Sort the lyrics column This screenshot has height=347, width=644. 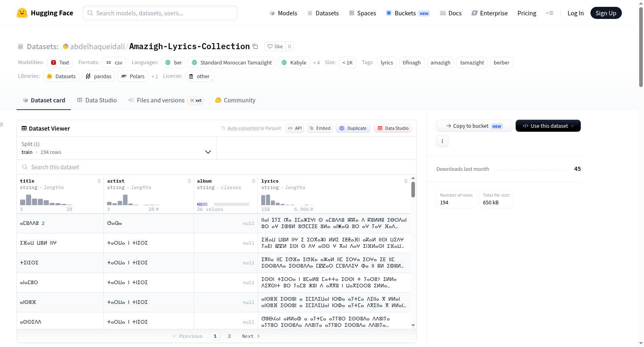click(406, 181)
